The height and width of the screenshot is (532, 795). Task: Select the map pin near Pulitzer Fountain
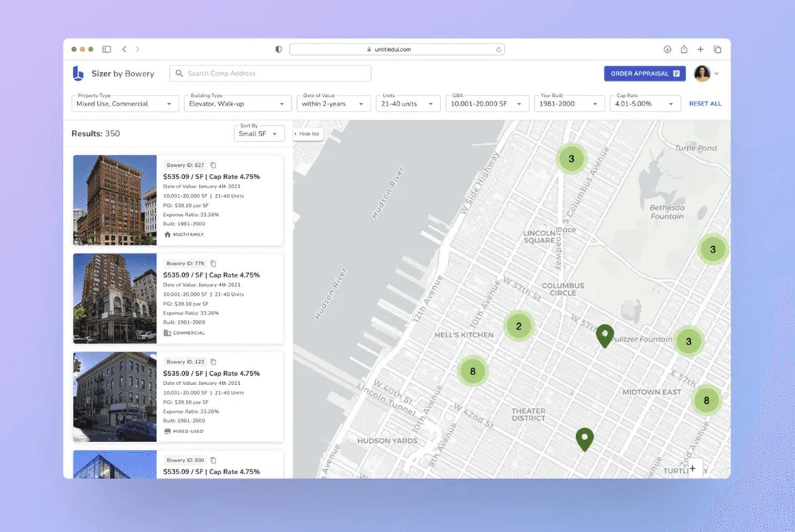(604, 336)
